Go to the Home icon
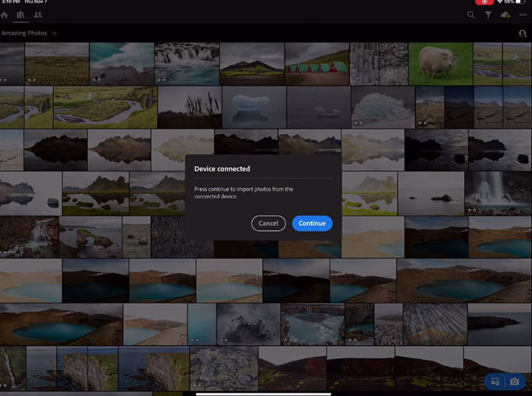This screenshot has height=396, width=532. tap(4, 15)
